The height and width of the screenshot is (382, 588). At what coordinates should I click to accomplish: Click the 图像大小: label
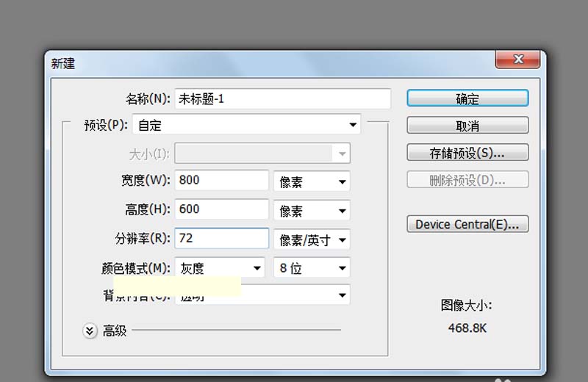tap(467, 305)
